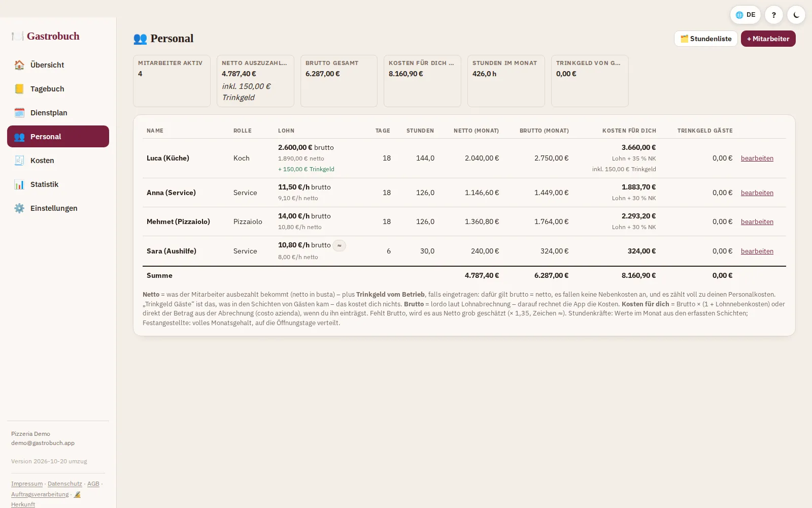Open the Impressum link

tap(27, 484)
